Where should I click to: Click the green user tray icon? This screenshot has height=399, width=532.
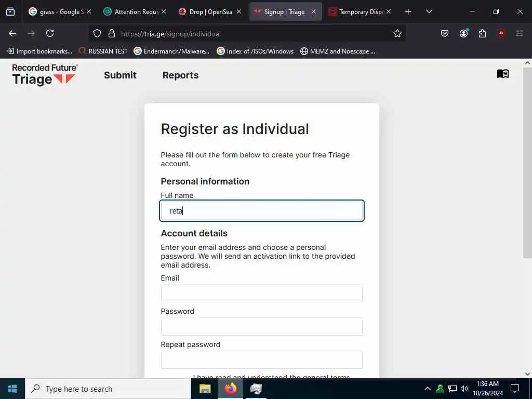point(440,389)
